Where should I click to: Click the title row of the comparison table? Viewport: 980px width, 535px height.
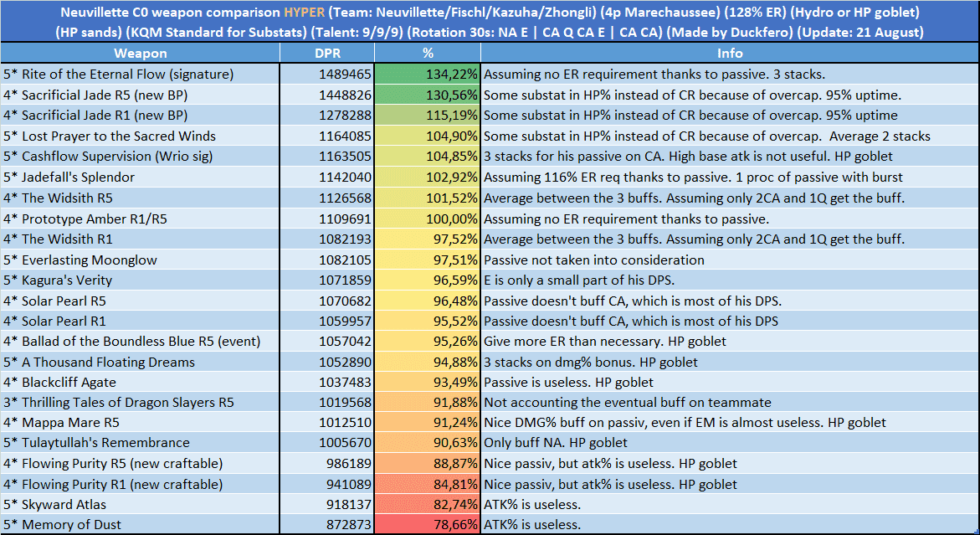point(490,23)
